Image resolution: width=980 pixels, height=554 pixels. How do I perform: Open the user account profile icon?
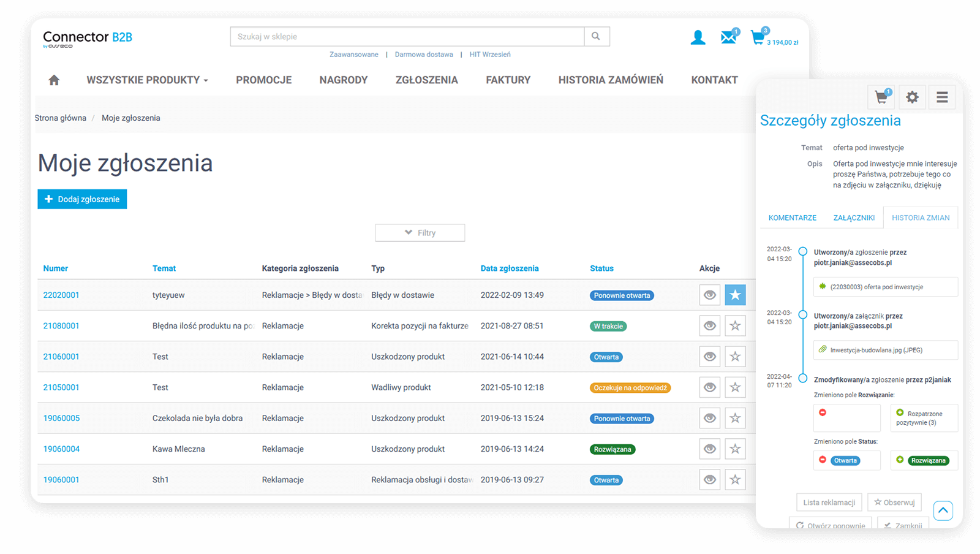698,37
